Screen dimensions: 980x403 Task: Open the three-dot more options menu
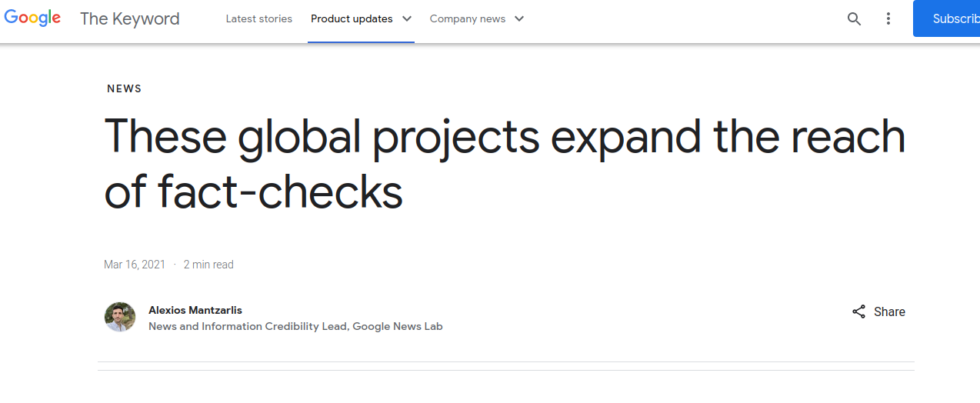click(x=888, y=19)
